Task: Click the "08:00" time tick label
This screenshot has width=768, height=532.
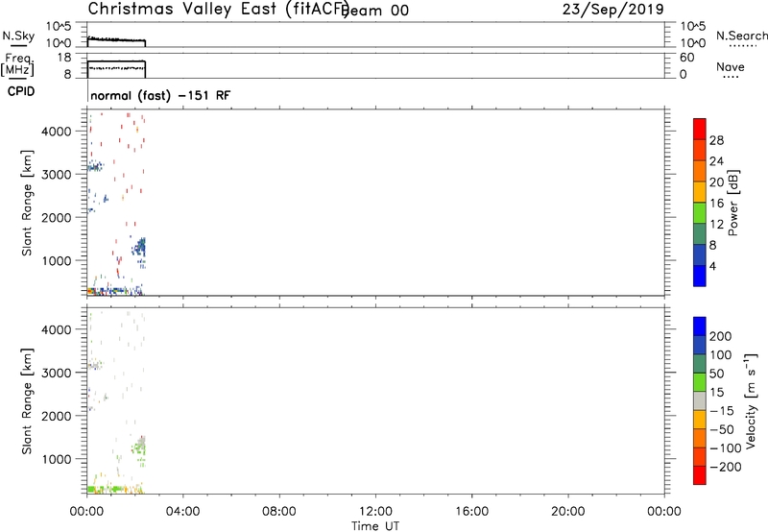Action: tap(278, 512)
